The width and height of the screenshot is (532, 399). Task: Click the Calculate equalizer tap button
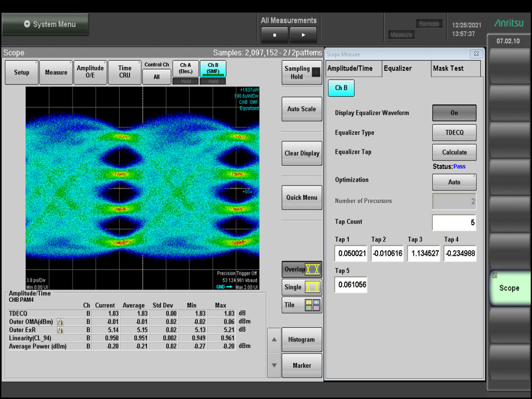[454, 152]
